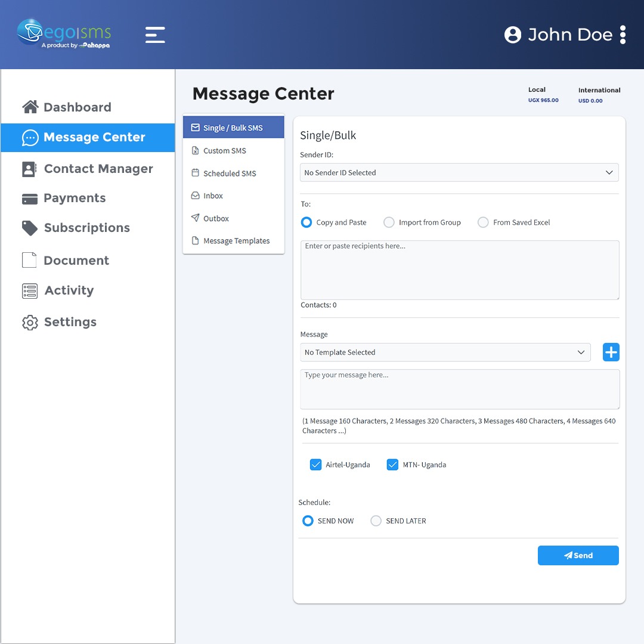Image resolution: width=644 pixels, height=644 pixels.
Task: Click the Message Center page title
Action: coord(264,94)
